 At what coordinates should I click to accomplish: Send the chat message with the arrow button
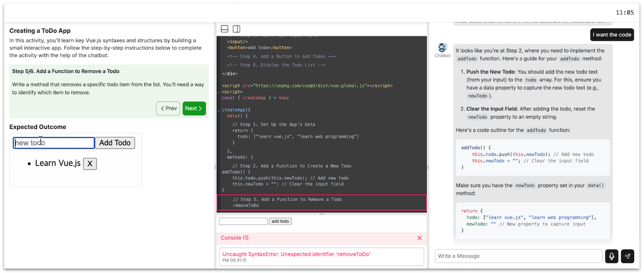627,256
